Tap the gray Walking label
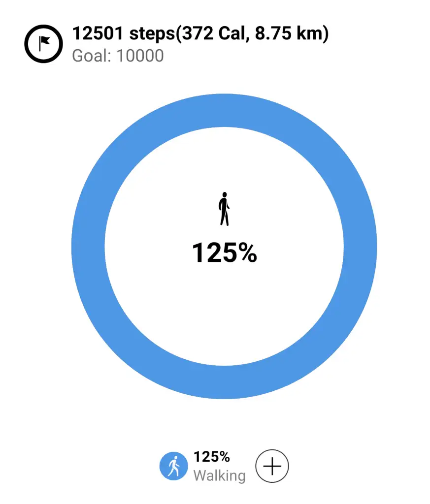The image size is (430, 504). click(219, 475)
